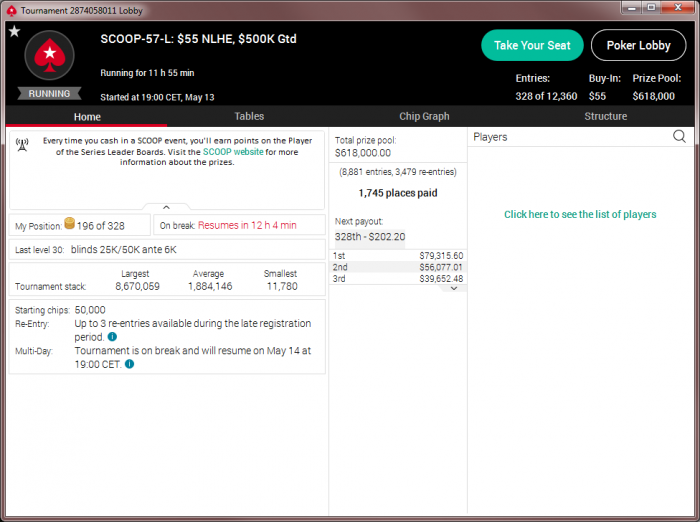The height and width of the screenshot is (522, 700).
Task: Expand the payouts list down chevron
Action: pos(454,288)
